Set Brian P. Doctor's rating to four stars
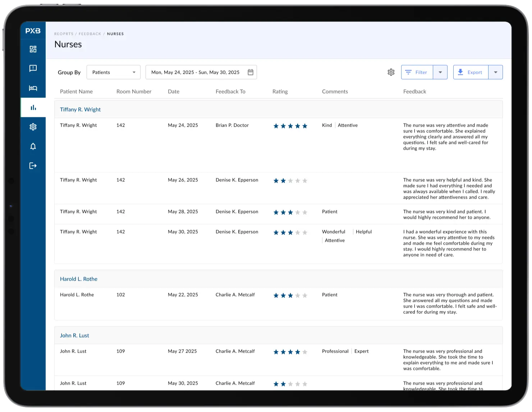532x412 pixels. (x=298, y=126)
